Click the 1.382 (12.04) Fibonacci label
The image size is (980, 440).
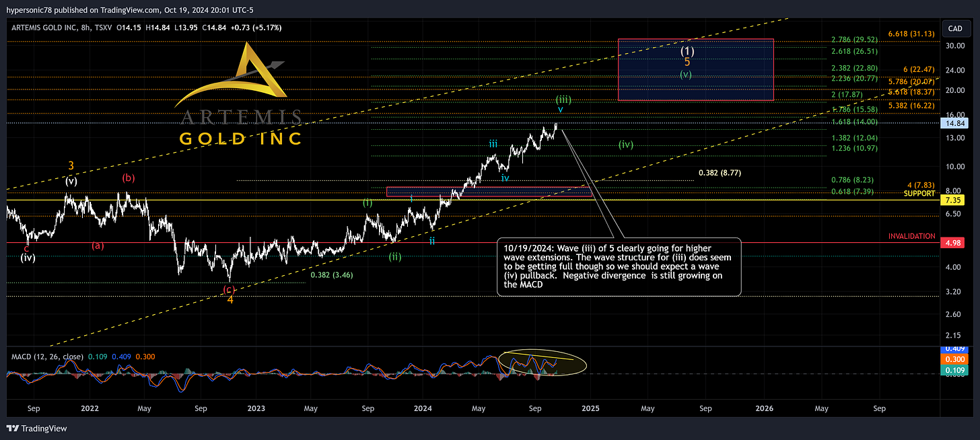[853, 137]
